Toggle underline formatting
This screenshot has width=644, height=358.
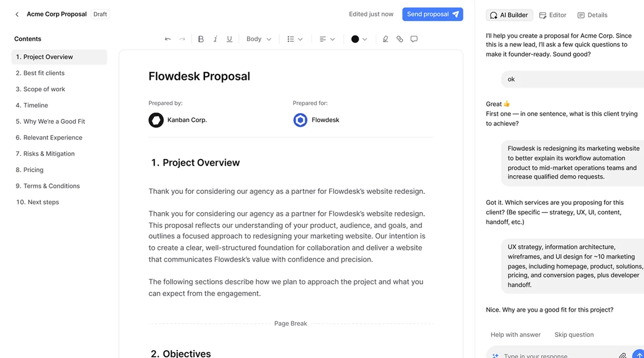tap(229, 38)
